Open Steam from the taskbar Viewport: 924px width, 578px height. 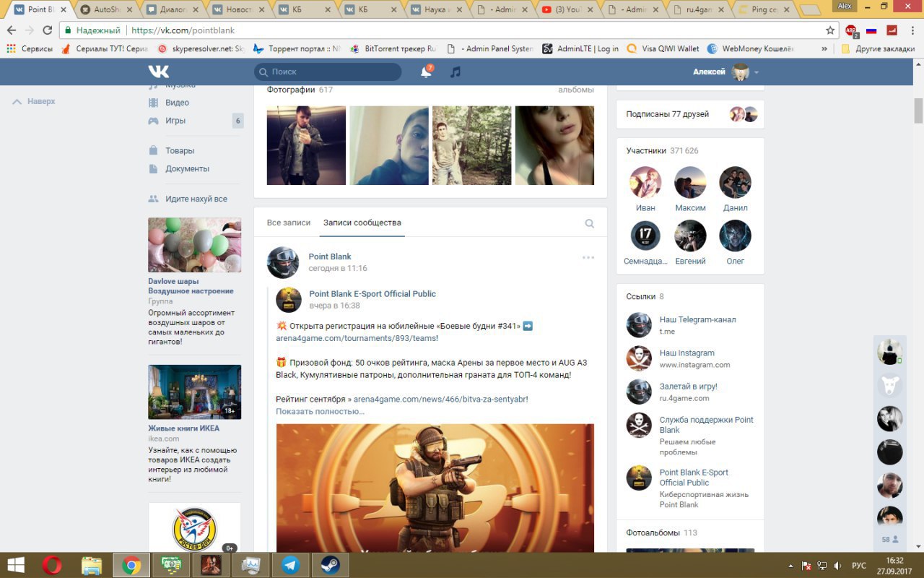coord(330,565)
